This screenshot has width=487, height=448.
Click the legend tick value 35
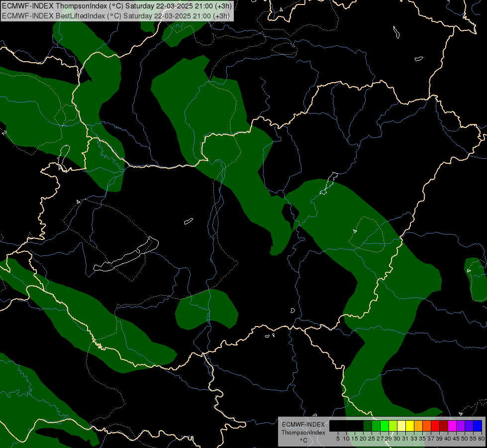click(x=422, y=439)
